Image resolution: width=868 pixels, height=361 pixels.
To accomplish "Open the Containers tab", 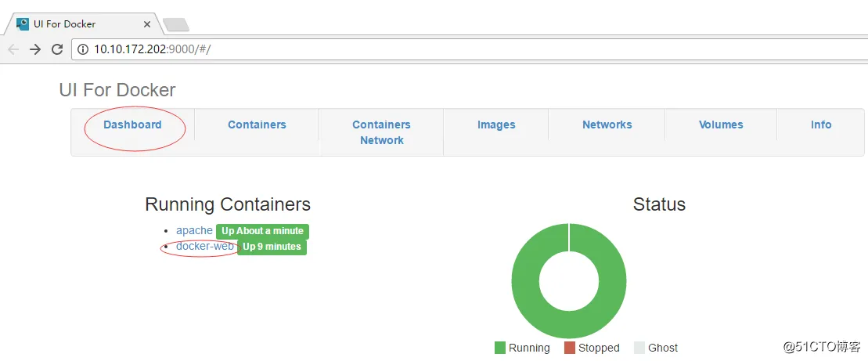I will [x=257, y=125].
